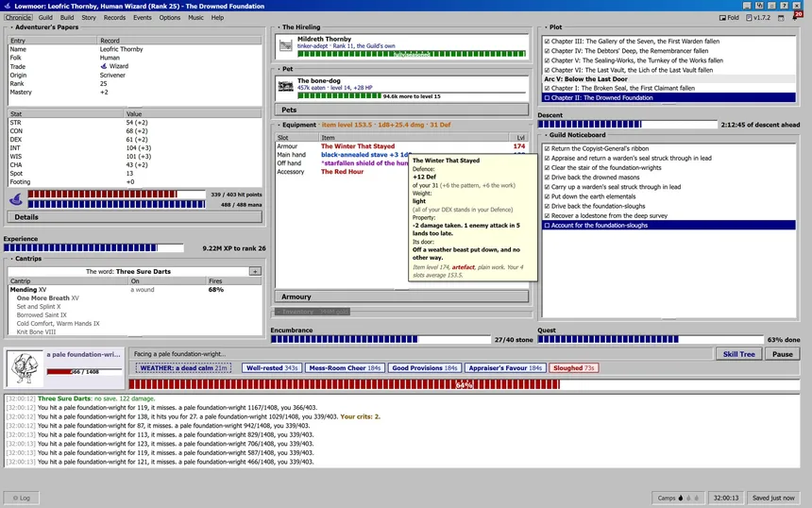Click the bone-dog pet portrait icon

click(285, 87)
